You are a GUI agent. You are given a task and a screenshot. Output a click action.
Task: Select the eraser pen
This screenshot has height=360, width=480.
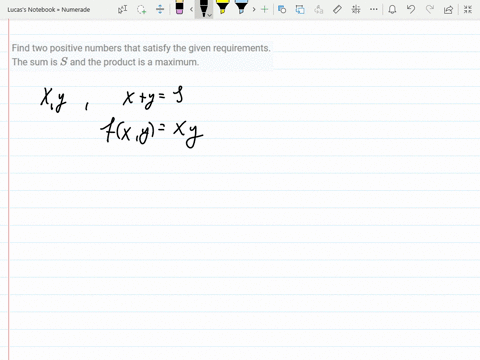179,7
